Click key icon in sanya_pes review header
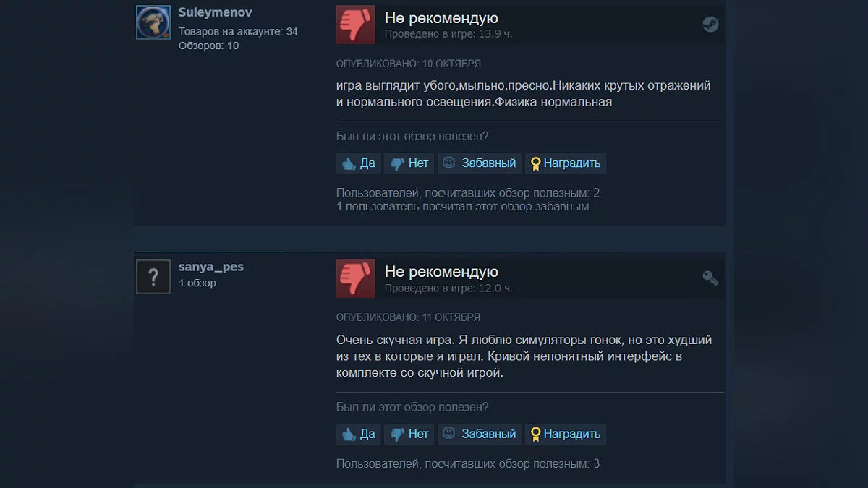This screenshot has width=868, height=488. [x=710, y=278]
